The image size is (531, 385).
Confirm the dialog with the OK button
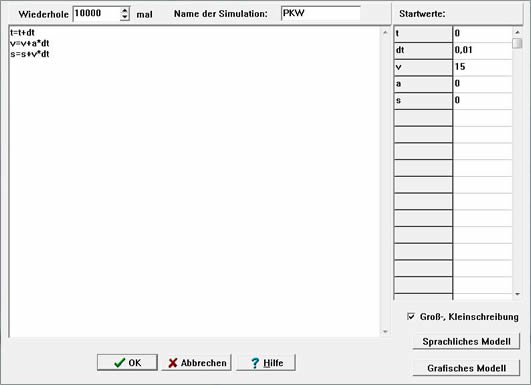coord(127,362)
